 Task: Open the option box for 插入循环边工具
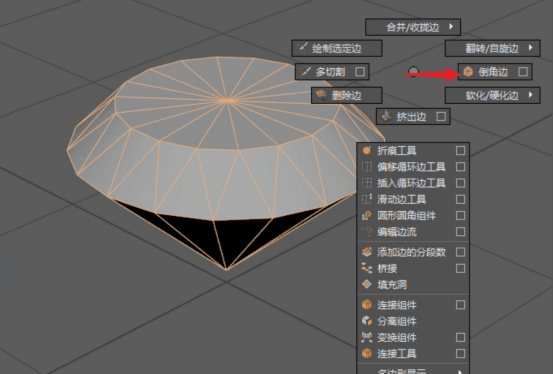(460, 183)
